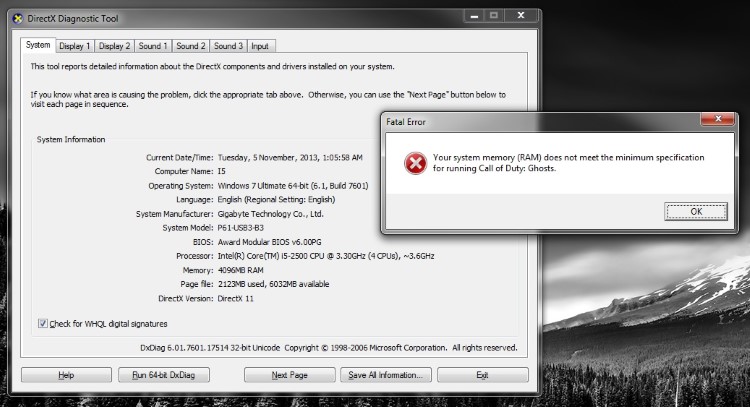Open the Sound 1 tab

pyautogui.click(x=153, y=46)
